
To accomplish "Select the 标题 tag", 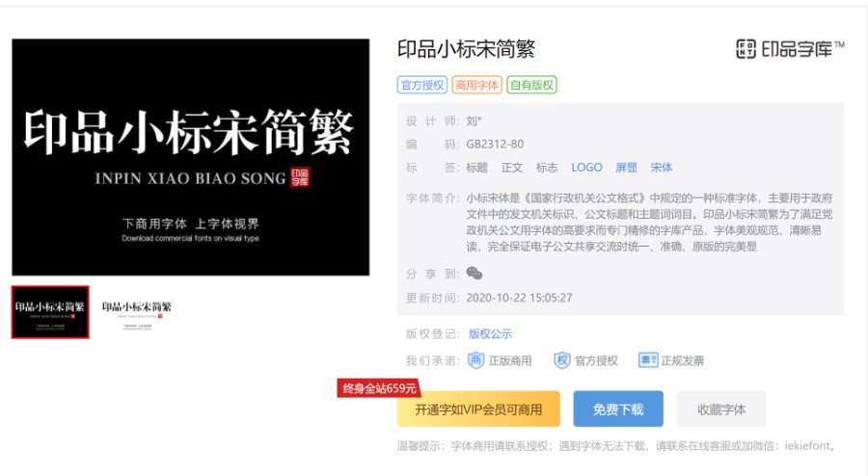I will pos(476,168).
